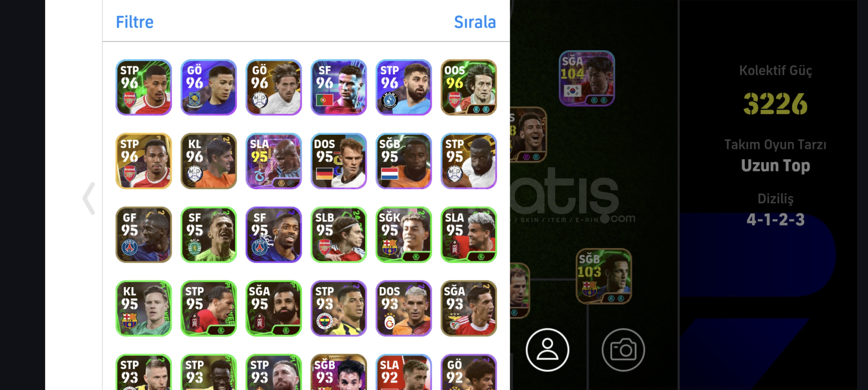Pick the SĞK 95 Barcelona card
The image size is (868, 390).
pos(404,235)
